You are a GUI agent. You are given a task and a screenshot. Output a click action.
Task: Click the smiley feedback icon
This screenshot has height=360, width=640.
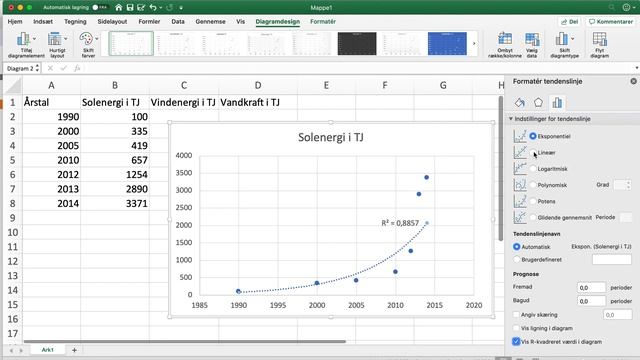click(x=627, y=7)
